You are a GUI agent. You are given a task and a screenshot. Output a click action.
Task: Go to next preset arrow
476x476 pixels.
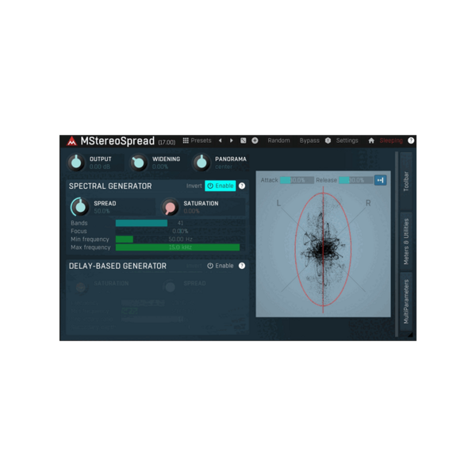click(x=232, y=140)
